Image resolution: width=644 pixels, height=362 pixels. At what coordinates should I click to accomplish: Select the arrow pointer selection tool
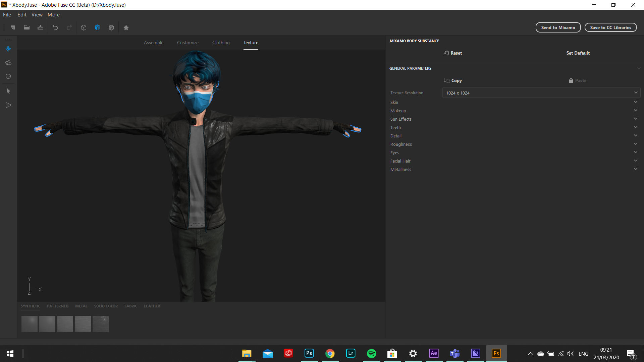(x=8, y=91)
